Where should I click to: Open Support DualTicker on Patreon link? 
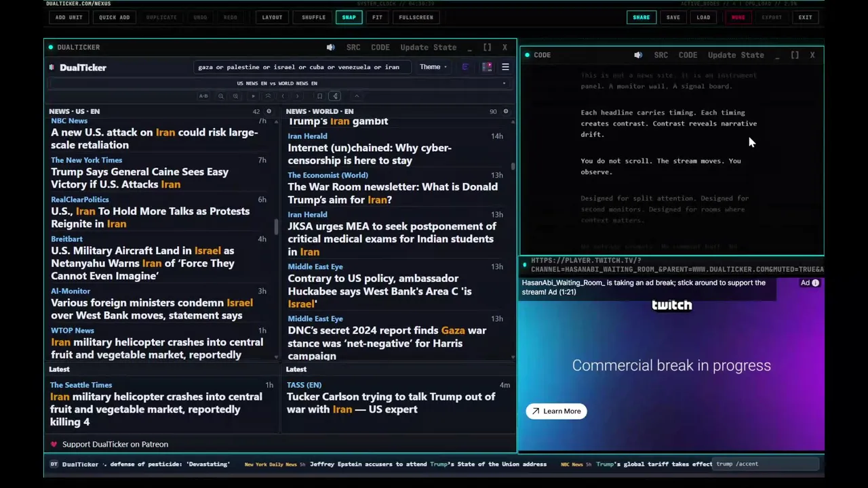tap(115, 445)
